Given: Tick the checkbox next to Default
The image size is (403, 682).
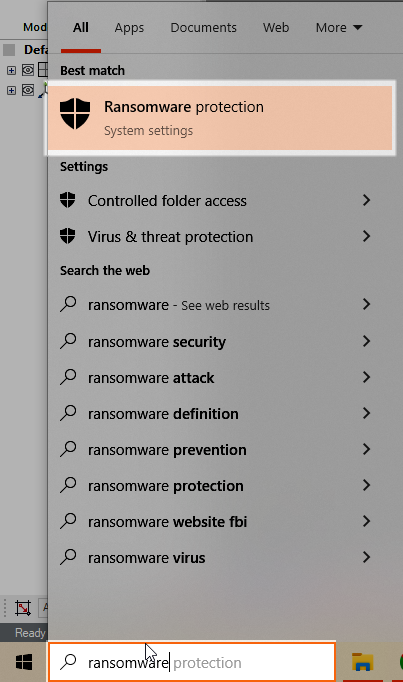Looking at the screenshot, I should pos(10,50).
